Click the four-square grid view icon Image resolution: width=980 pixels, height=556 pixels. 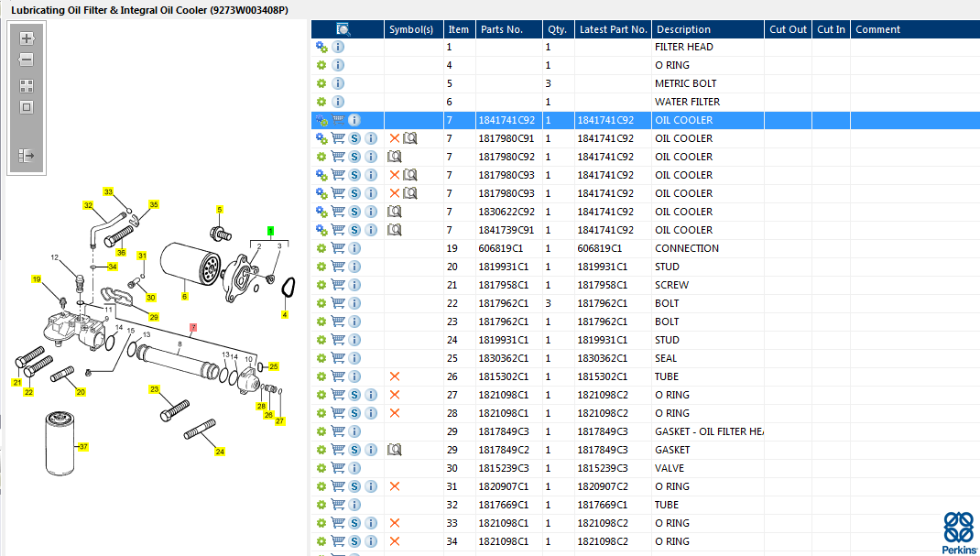[x=27, y=86]
